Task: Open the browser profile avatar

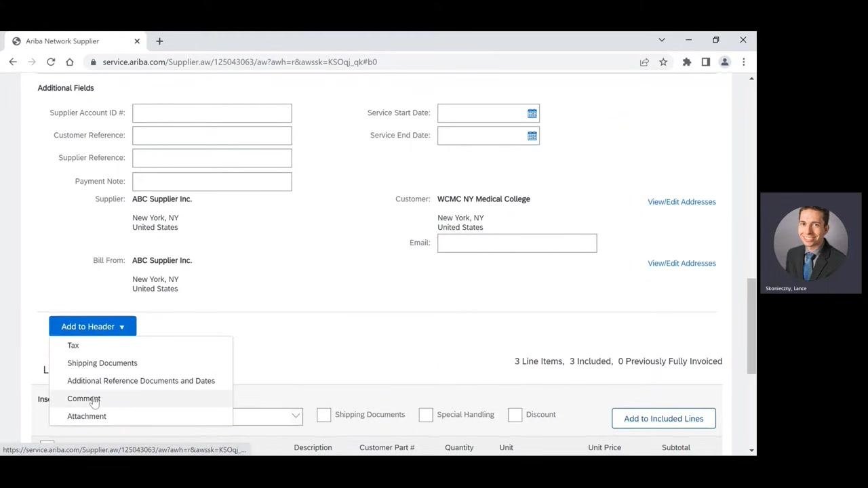Action: click(725, 62)
